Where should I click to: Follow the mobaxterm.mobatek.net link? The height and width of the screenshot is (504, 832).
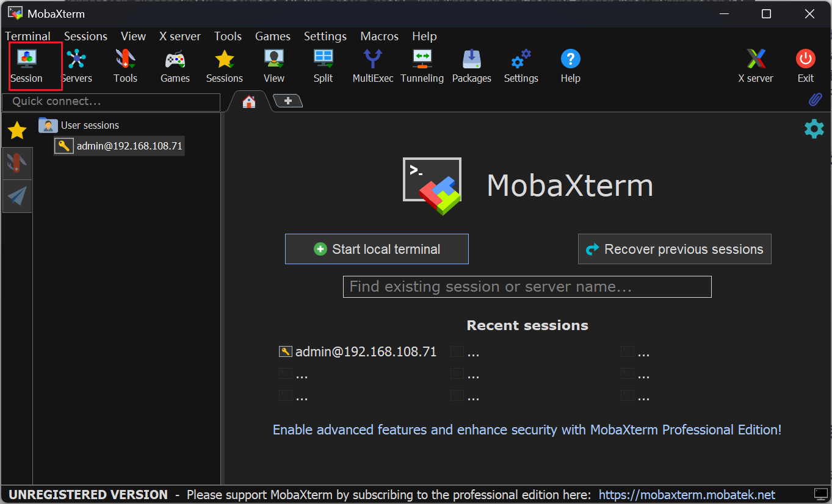point(687,494)
